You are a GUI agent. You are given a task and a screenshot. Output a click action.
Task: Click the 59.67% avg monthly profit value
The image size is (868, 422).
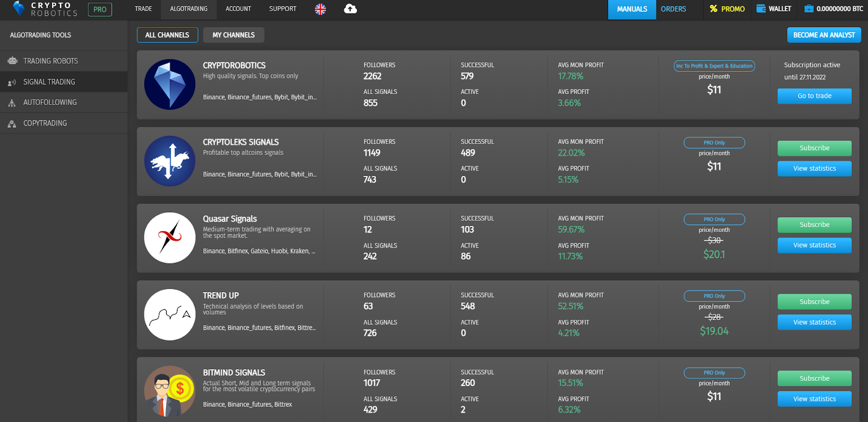tap(571, 230)
